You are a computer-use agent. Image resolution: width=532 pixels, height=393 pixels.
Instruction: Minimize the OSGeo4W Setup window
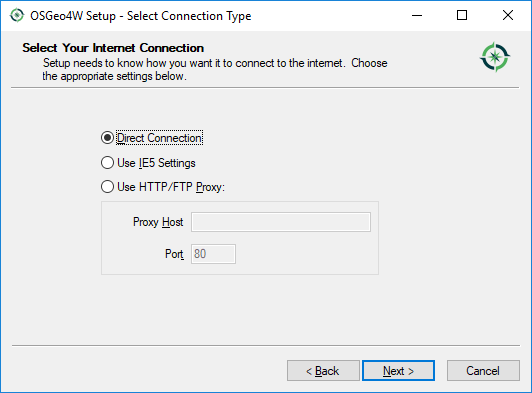click(x=417, y=15)
